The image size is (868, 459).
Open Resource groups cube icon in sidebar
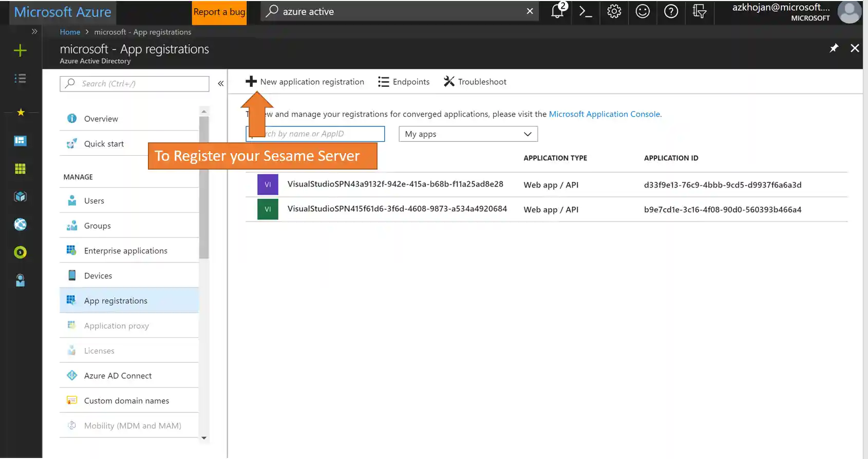20,196
